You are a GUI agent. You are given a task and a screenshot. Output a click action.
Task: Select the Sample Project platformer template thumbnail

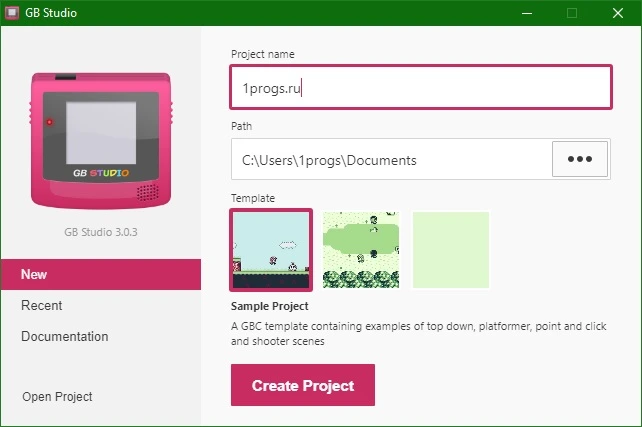(271, 250)
